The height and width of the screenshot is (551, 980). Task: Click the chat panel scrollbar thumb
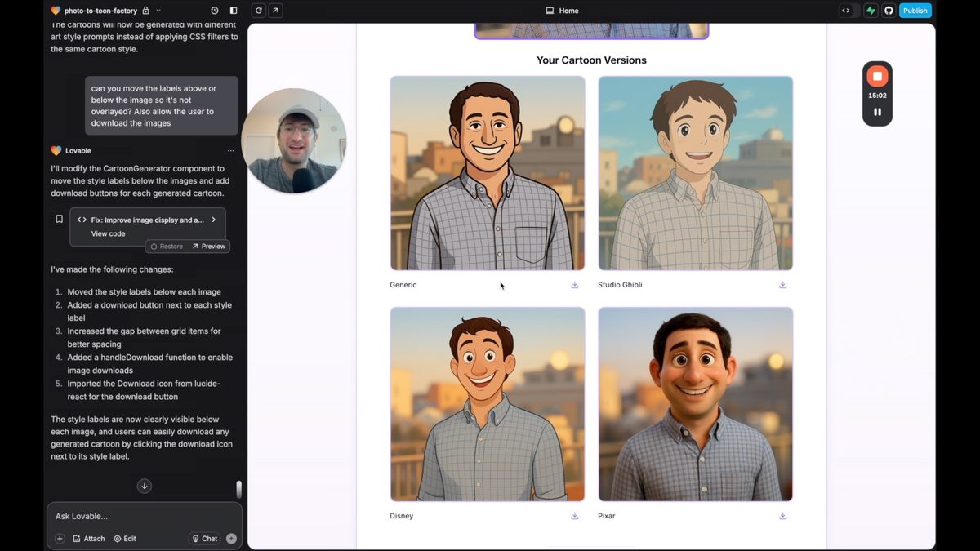pyautogui.click(x=239, y=490)
